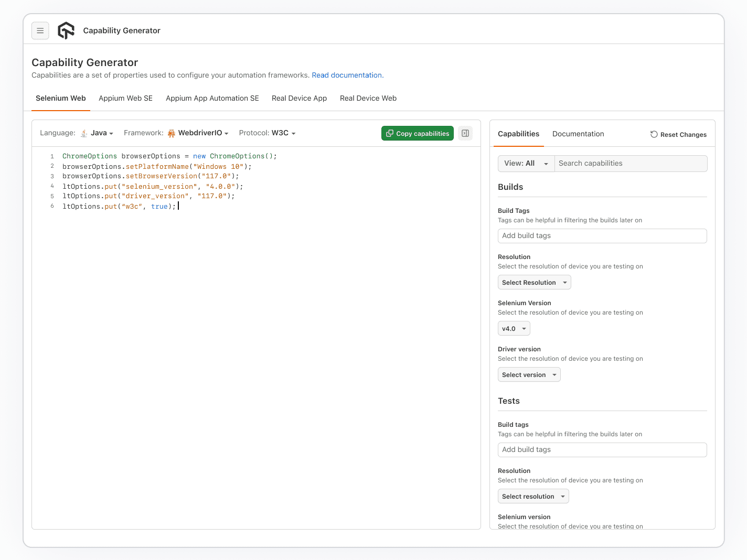Open the Selenium Version v4.0 dropdown

[x=513, y=328]
